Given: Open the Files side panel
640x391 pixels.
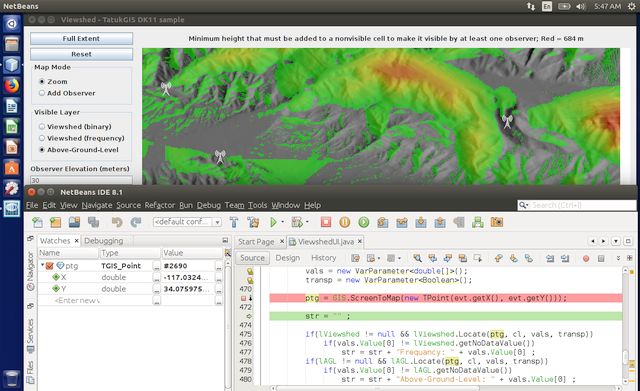Looking at the screenshot, I should (31, 372).
